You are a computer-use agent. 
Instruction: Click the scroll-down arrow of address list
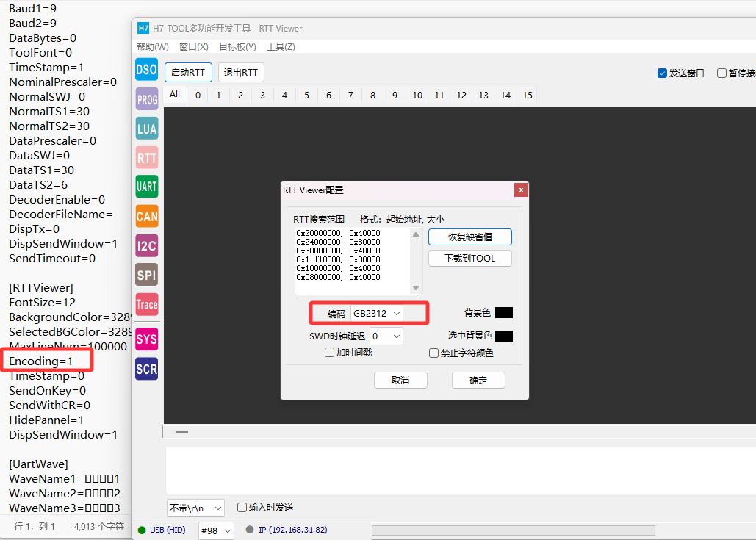(416, 288)
